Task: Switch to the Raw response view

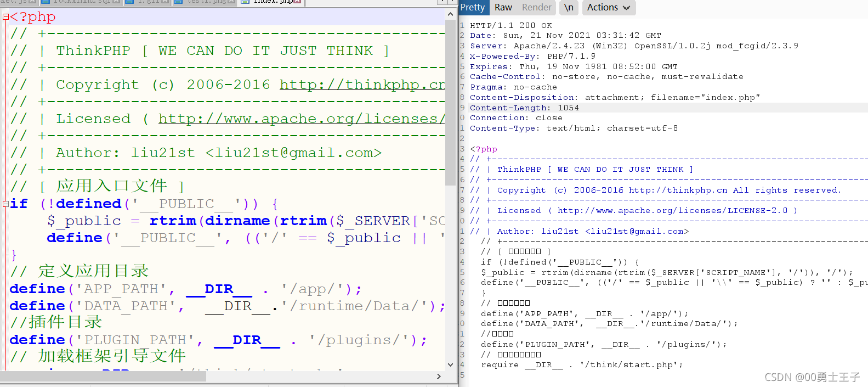Action: coord(503,7)
